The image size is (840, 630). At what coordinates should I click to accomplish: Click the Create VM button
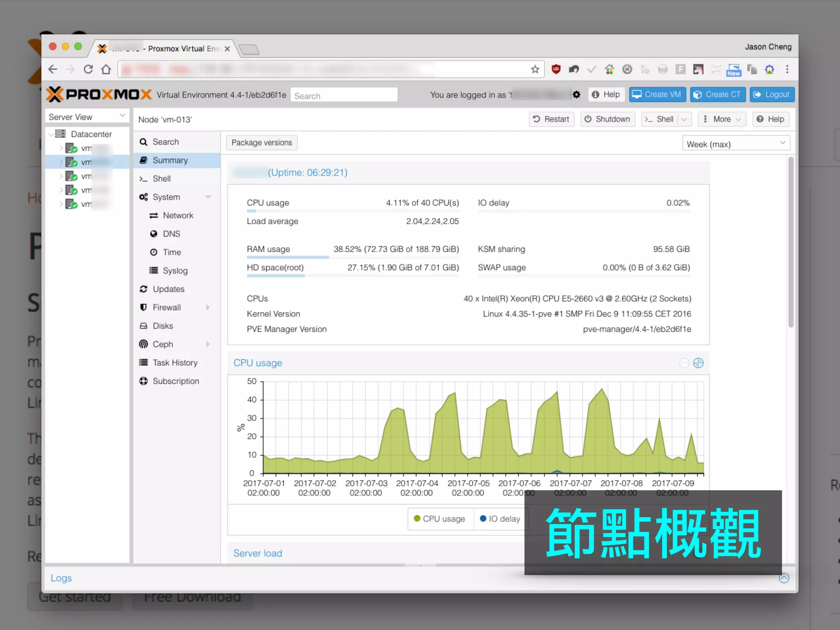[657, 95]
